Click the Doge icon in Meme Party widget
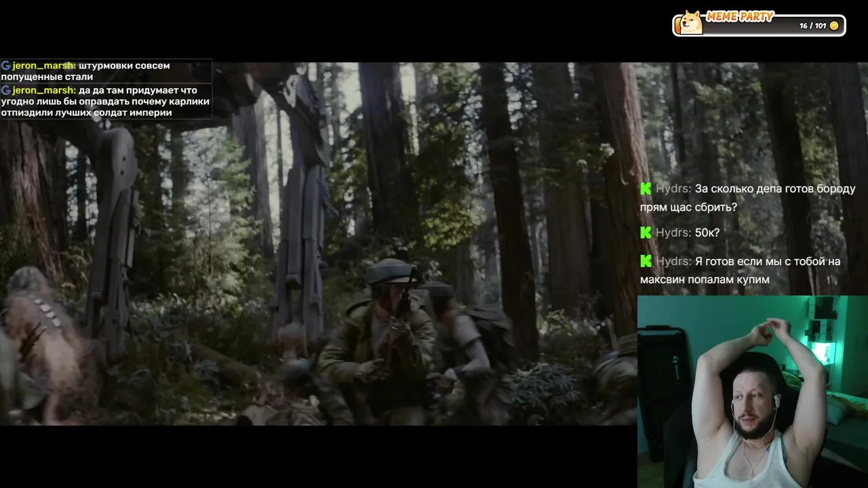This screenshot has height=488, width=868. [691, 23]
